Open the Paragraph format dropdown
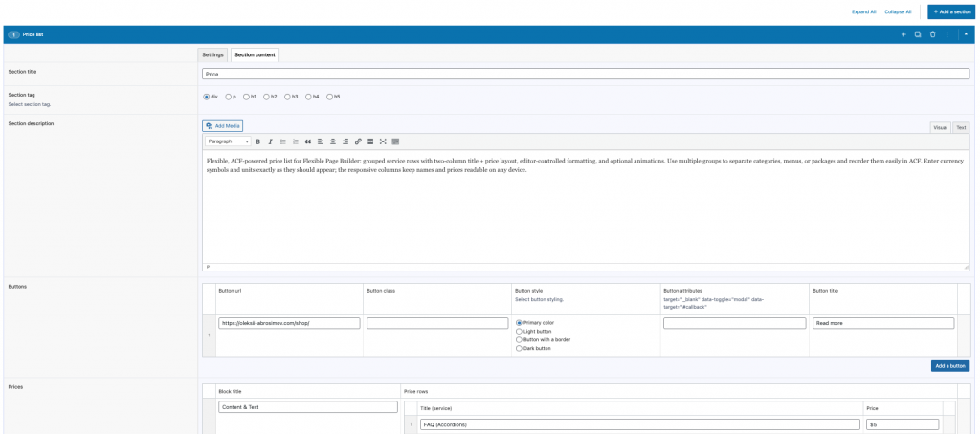The height and width of the screenshot is (434, 980). point(228,141)
